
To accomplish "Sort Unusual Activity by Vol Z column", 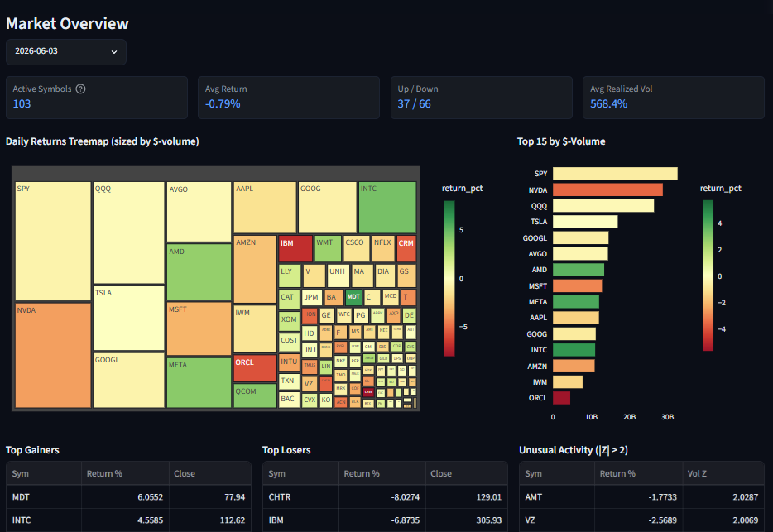I will pos(723,474).
